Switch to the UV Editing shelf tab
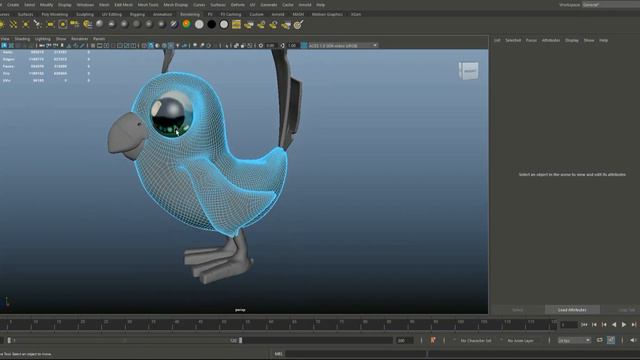 [111, 14]
